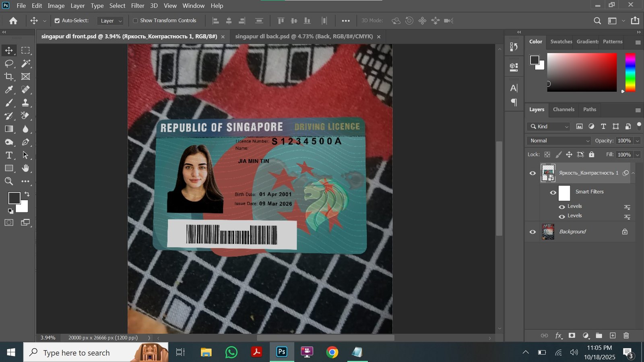644x362 pixels.
Task: Open the Kind layer filter dropdown
Action: (548, 127)
